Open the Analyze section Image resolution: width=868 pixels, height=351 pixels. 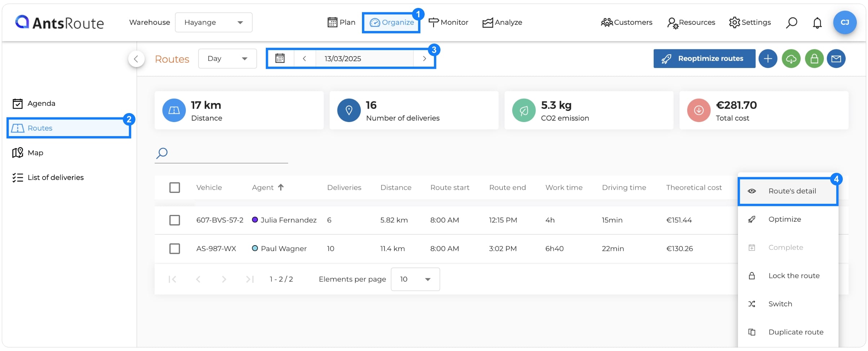[502, 22]
